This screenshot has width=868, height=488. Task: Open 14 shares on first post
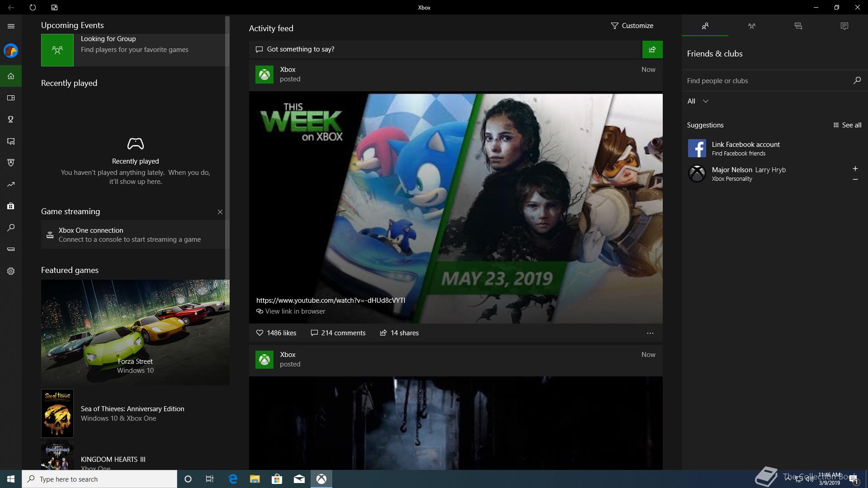pyautogui.click(x=399, y=333)
